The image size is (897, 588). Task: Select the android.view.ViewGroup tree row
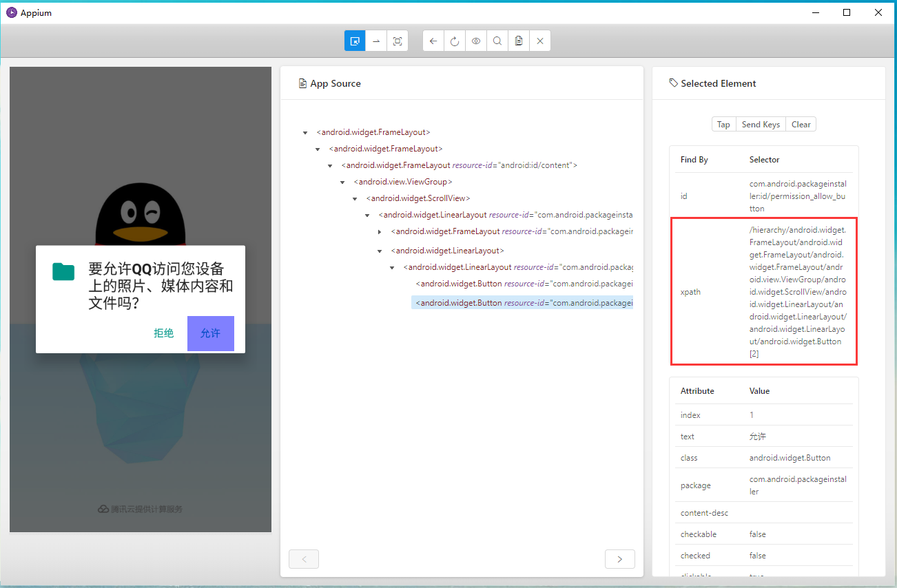pyautogui.click(x=403, y=182)
